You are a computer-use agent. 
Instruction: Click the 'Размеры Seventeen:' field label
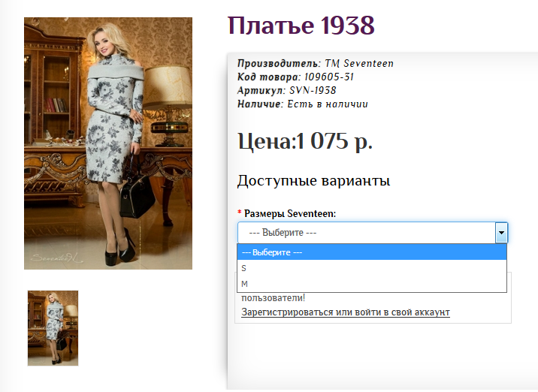coord(290,214)
